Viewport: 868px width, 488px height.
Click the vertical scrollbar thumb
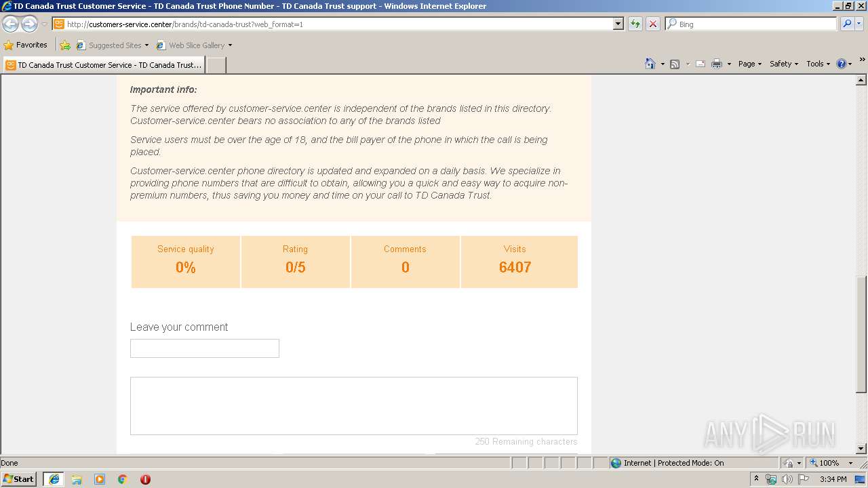(861, 334)
